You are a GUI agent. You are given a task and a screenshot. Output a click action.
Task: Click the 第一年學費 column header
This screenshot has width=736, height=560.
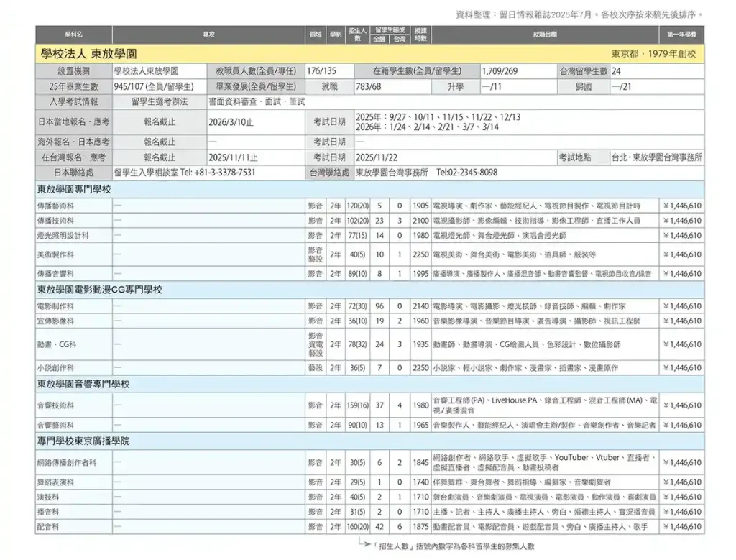(x=682, y=35)
